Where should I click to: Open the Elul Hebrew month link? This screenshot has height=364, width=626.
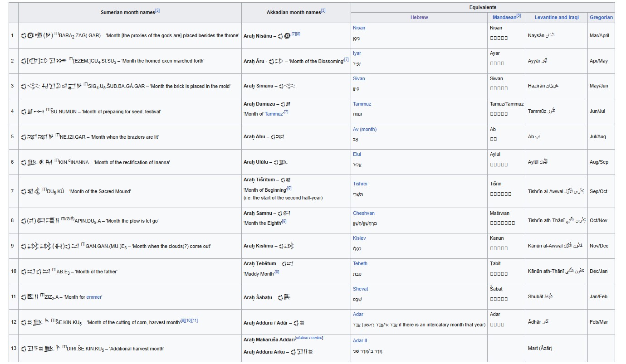tap(357, 154)
